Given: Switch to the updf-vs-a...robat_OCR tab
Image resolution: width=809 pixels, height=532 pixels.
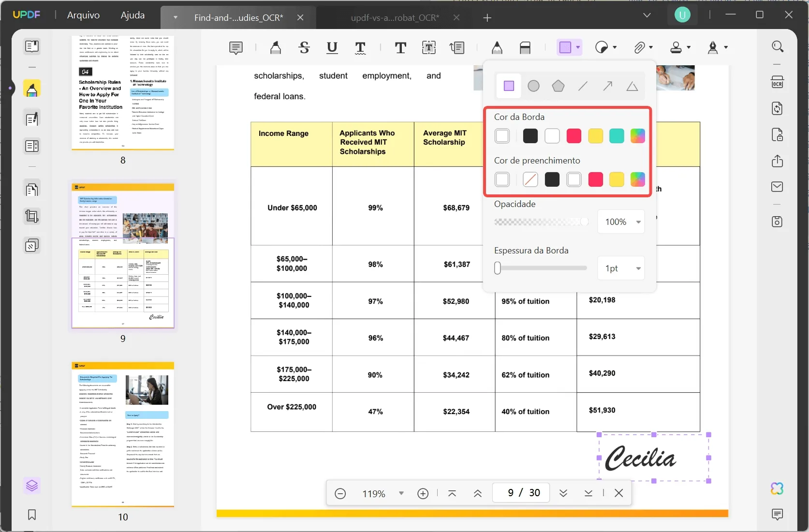Looking at the screenshot, I should click(395, 18).
